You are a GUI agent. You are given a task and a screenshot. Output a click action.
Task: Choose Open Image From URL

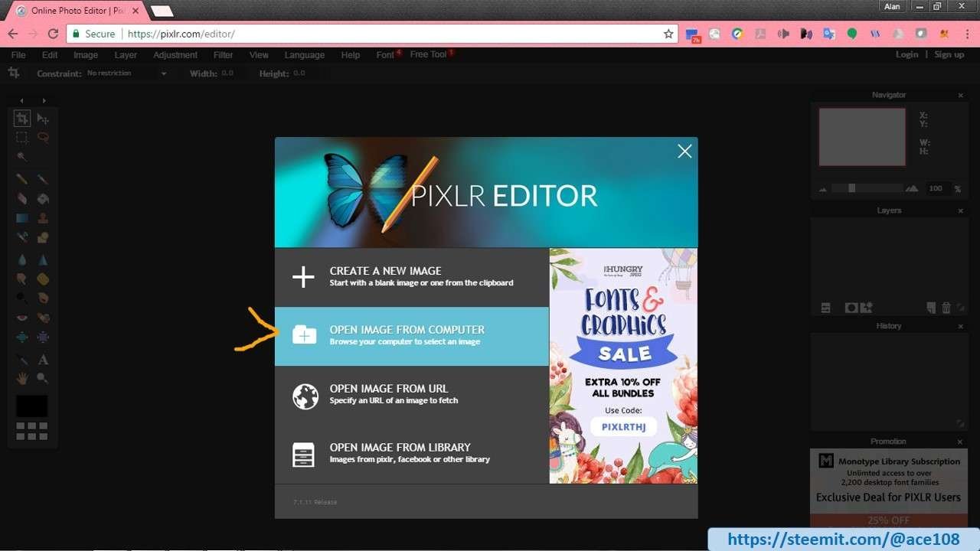point(412,395)
